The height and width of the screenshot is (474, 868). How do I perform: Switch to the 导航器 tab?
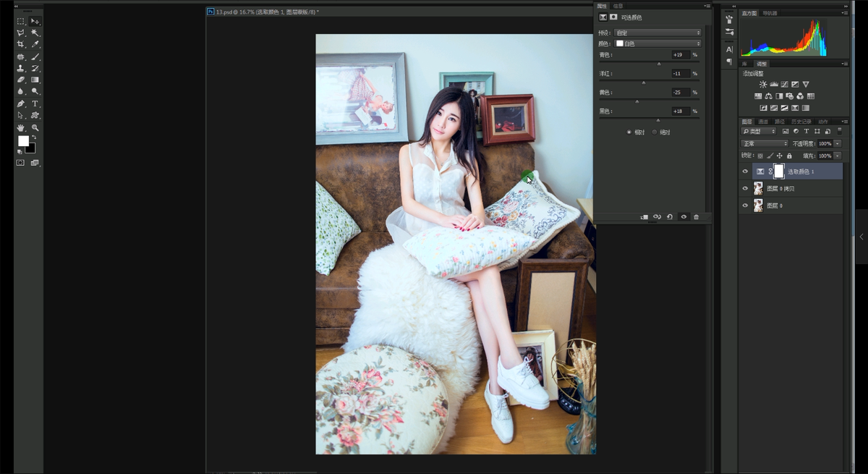click(x=770, y=13)
